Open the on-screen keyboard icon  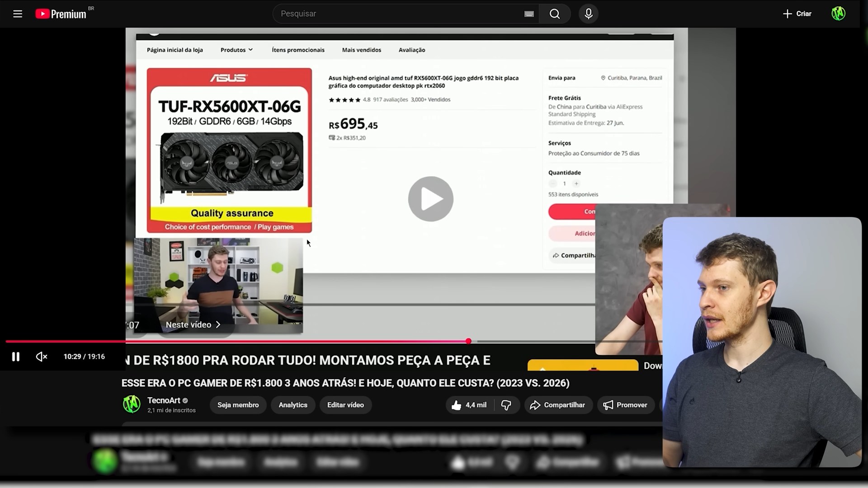(x=529, y=14)
